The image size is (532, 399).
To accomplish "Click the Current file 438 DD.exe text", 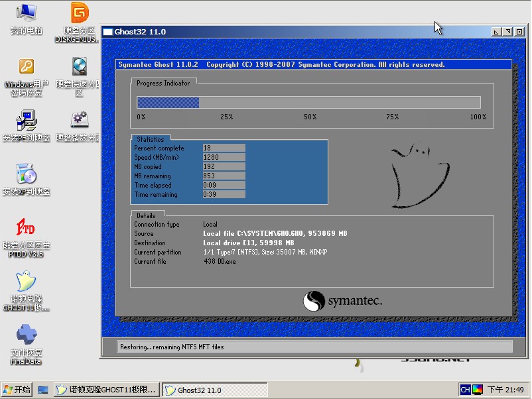I will 220,262.
